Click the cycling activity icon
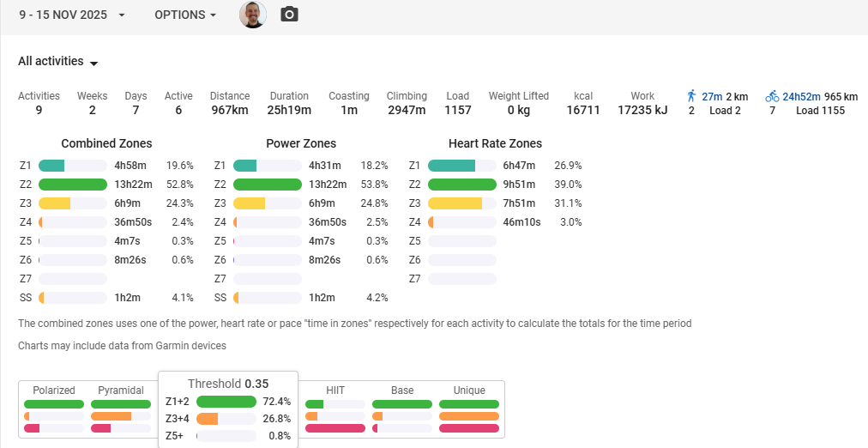The image size is (868, 448). [772, 96]
